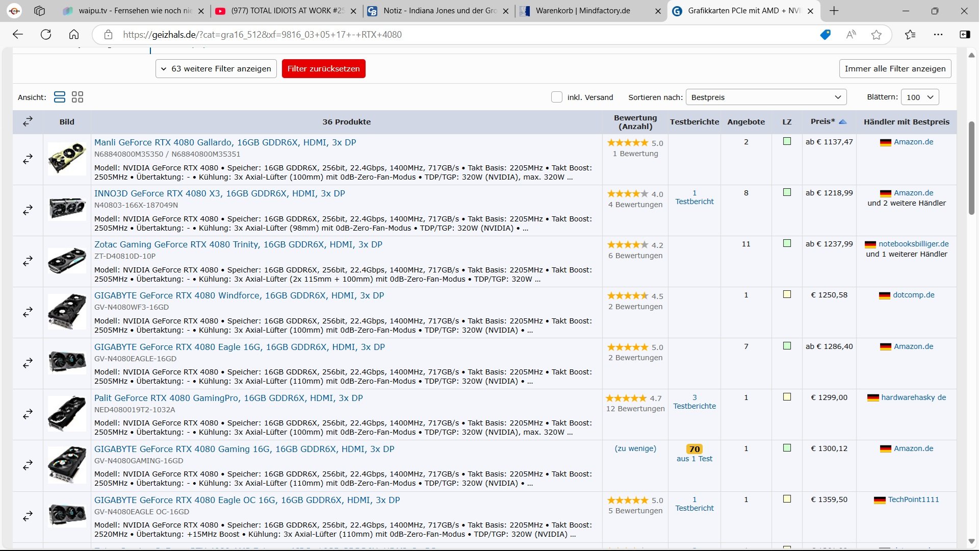980x551 pixels.
Task: Open Zotac Gaming GeForce RTX 4080 Trinity link
Action: [238, 244]
